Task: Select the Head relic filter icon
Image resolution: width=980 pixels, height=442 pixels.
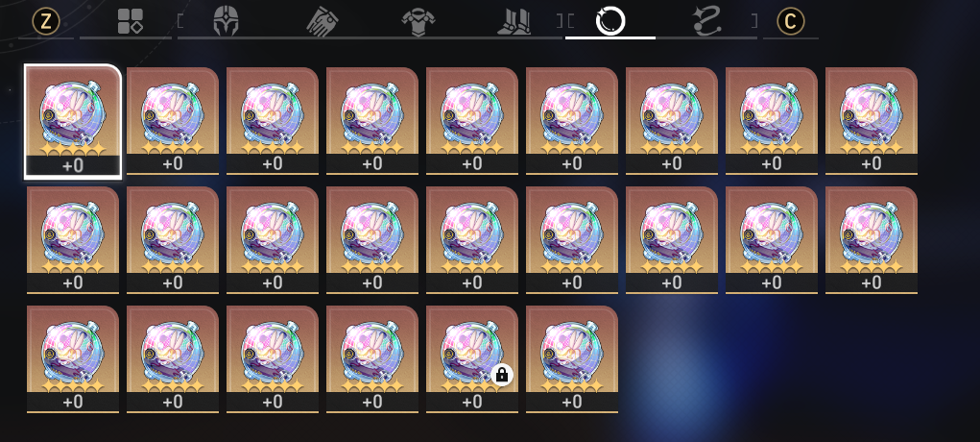Action: (x=227, y=21)
